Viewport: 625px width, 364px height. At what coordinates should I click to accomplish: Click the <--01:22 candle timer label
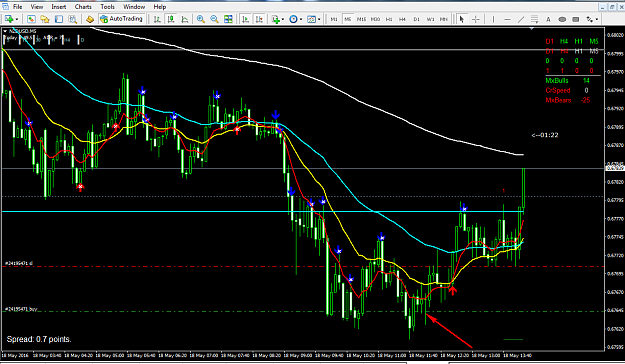point(545,135)
